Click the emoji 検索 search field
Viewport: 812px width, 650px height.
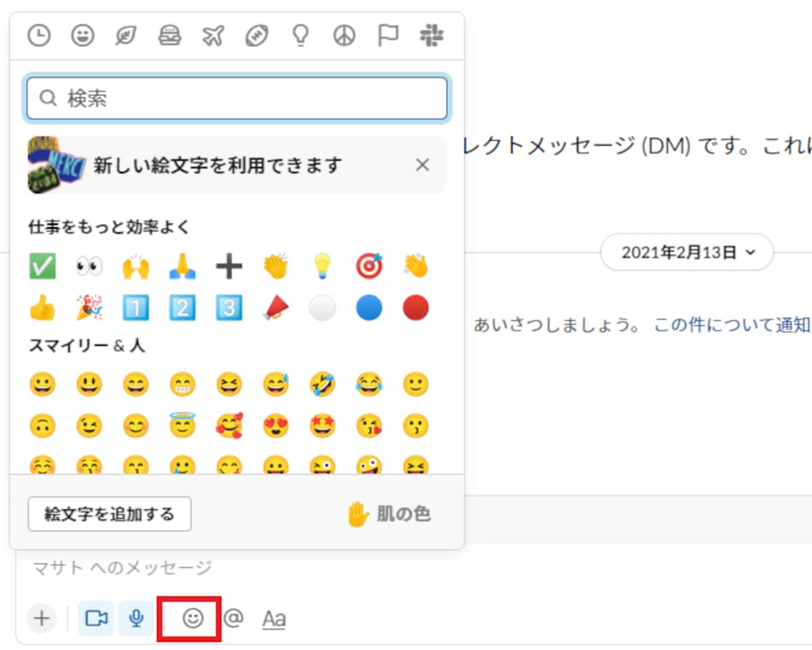pos(237,99)
